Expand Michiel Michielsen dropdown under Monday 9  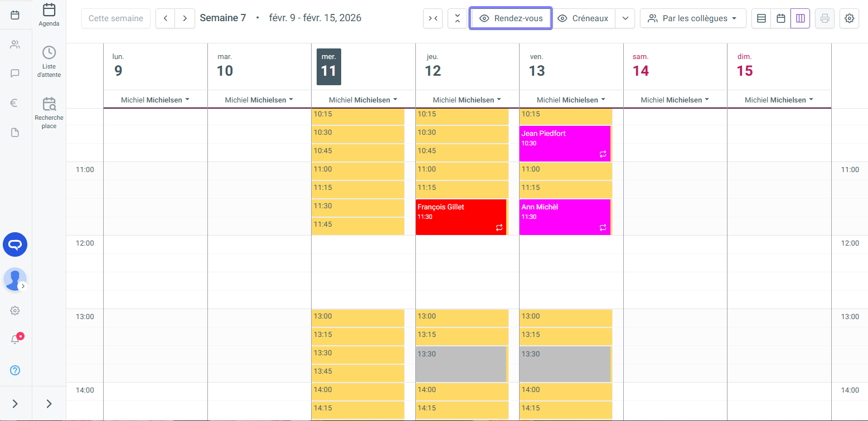(x=155, y=100)
